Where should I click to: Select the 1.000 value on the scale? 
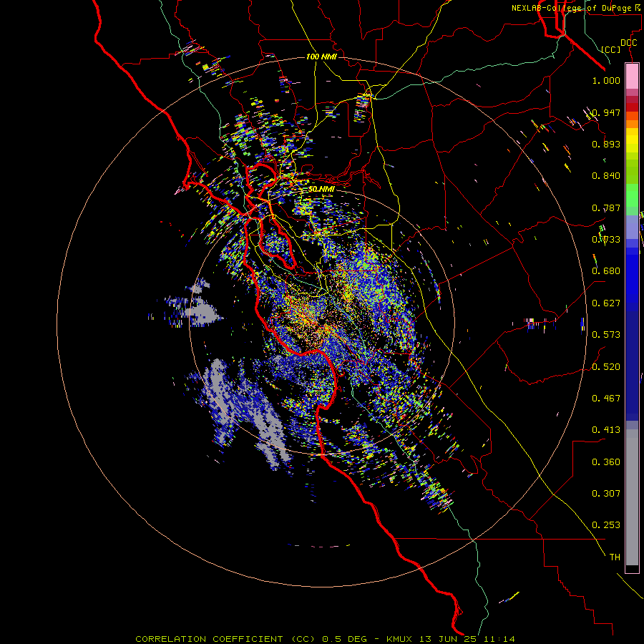(606, 80)
